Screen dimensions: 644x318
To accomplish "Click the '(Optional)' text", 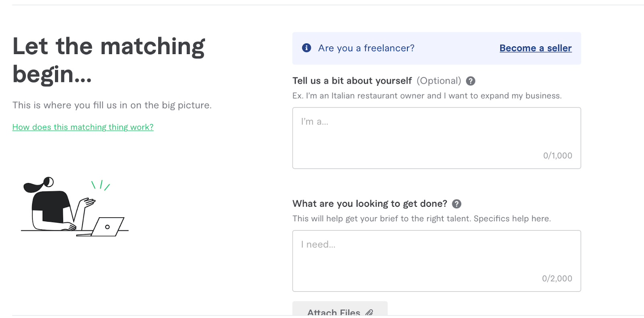I will coord(439,81).
